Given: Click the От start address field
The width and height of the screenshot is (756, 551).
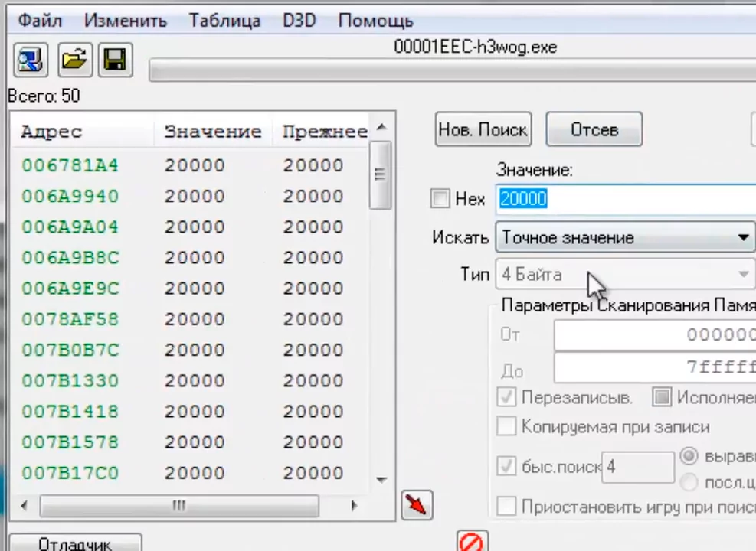Looking at the screenshot, I should [x=655, y=334].
